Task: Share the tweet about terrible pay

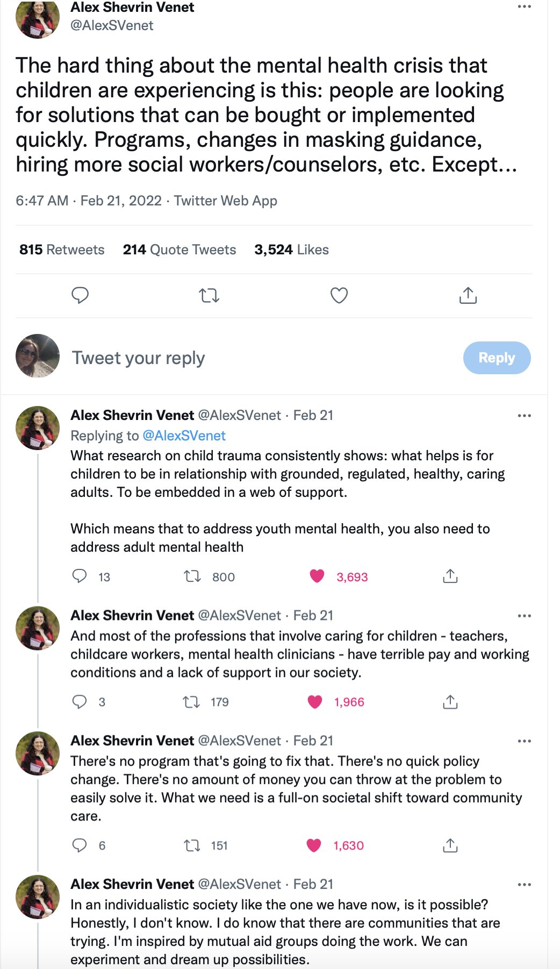Action: [450, 702]
